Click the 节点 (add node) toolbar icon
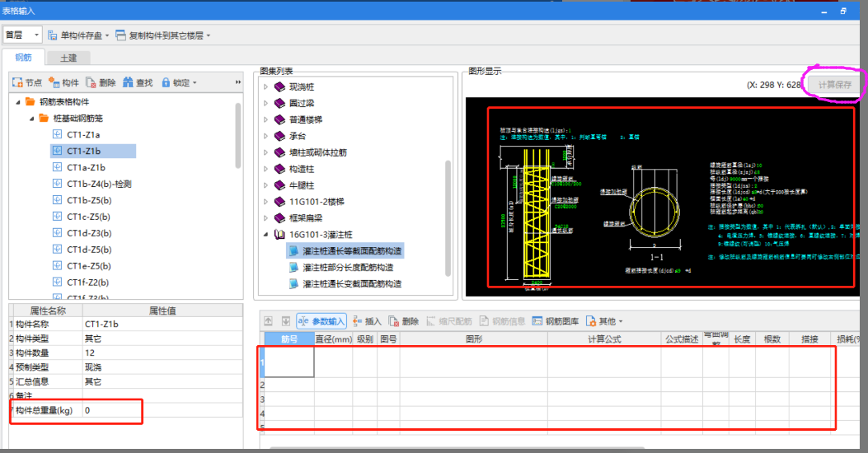The image size is (868, 453). [17, 82]
